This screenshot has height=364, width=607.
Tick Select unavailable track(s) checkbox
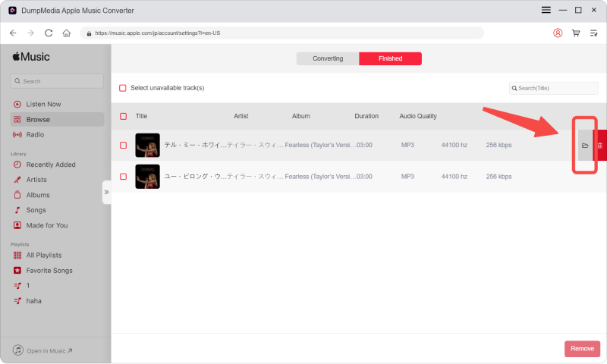point(123,88)
